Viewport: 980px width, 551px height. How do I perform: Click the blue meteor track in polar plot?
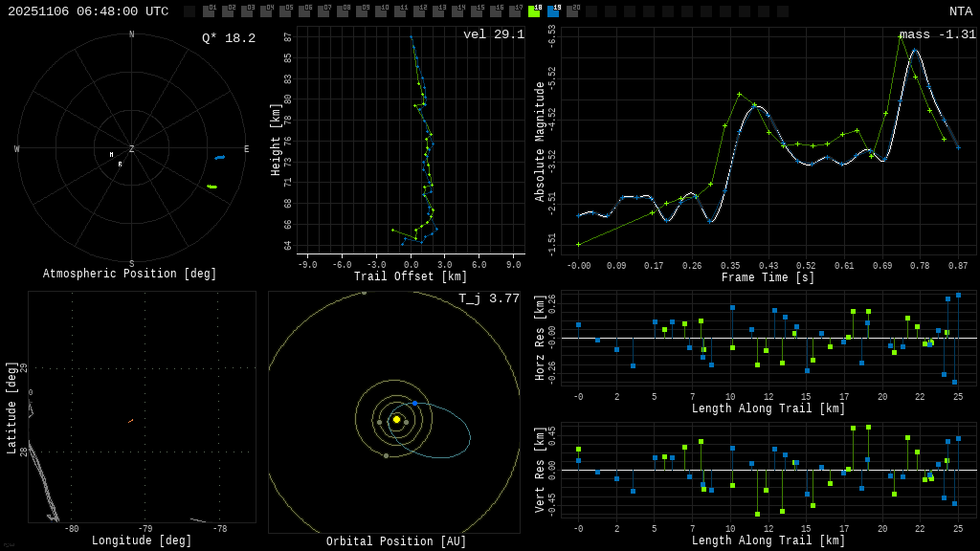pos(220,157)
